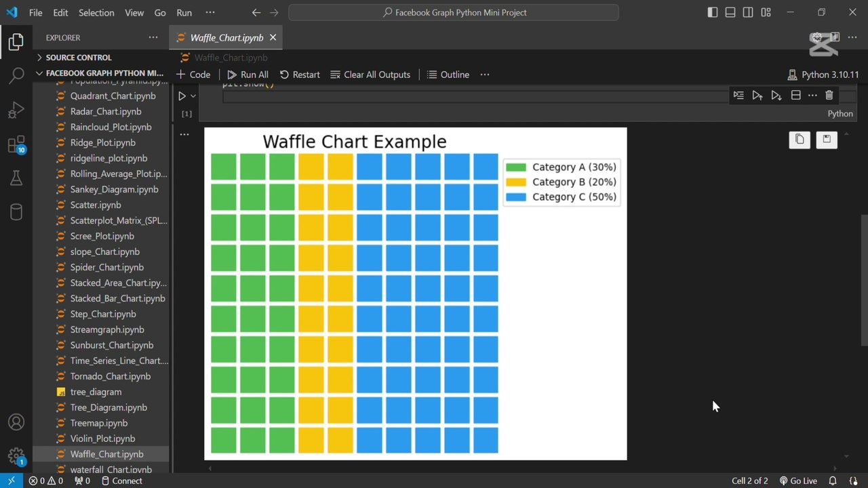Click Category C blue legend swatch
868x488 pixels.
pos(516,197)
